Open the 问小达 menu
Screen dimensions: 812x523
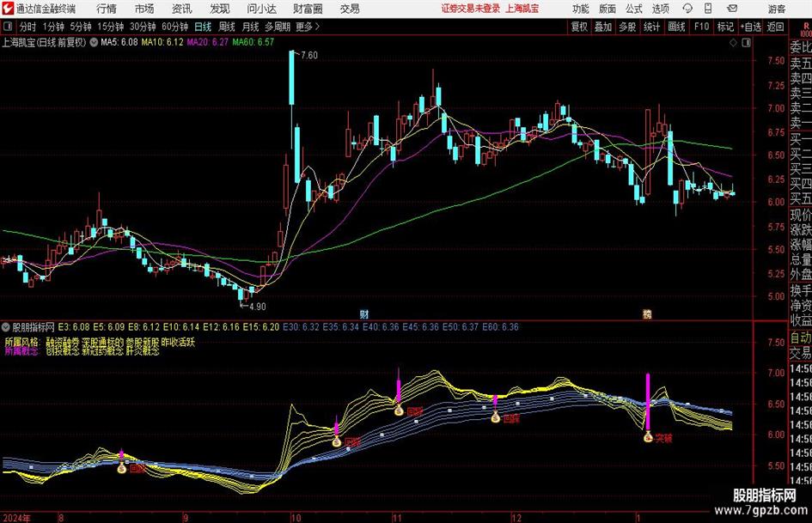click(x=261, y=9)
